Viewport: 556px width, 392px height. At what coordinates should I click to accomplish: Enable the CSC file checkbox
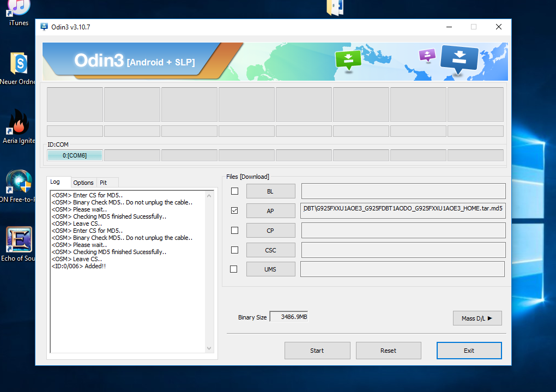234,250
